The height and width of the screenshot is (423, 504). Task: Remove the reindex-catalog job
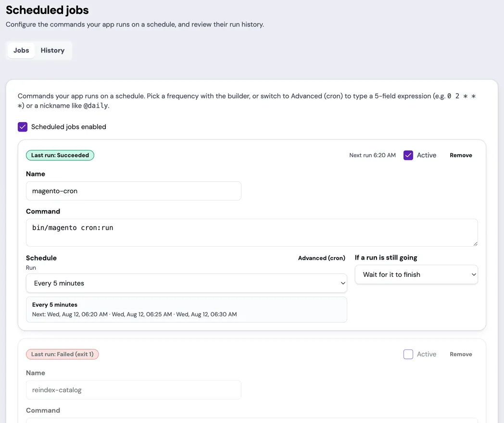tap(461, 354)
